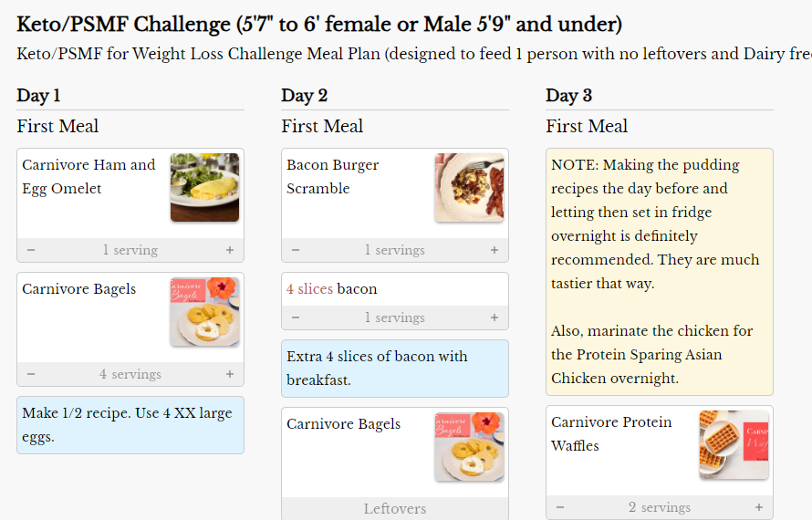The image size is (812, 520).
Task: View the Bacon Burger Scramble photo
Action: [469, 187]
